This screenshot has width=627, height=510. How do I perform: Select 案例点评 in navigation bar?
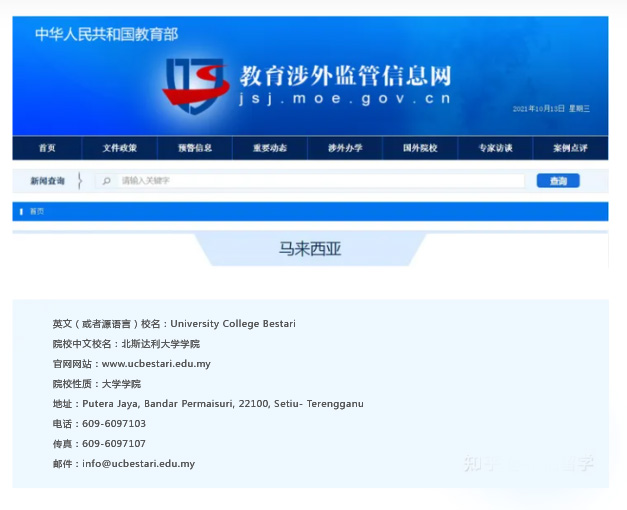point(570,148)
